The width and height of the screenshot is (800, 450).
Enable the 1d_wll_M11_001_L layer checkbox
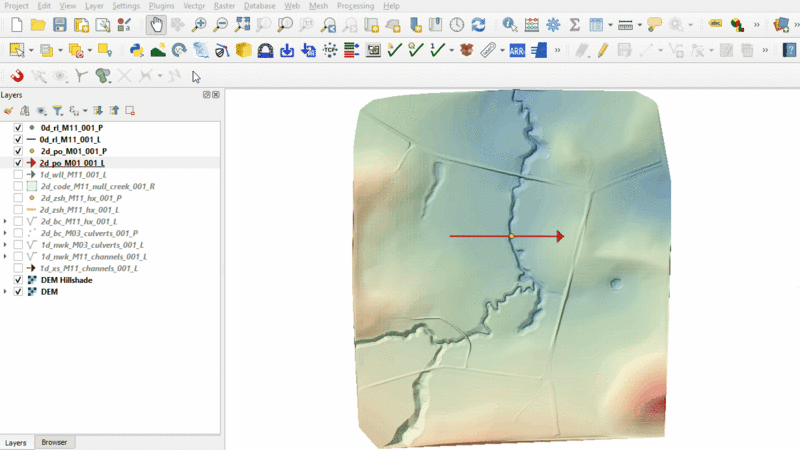click(x=18, y=175)
